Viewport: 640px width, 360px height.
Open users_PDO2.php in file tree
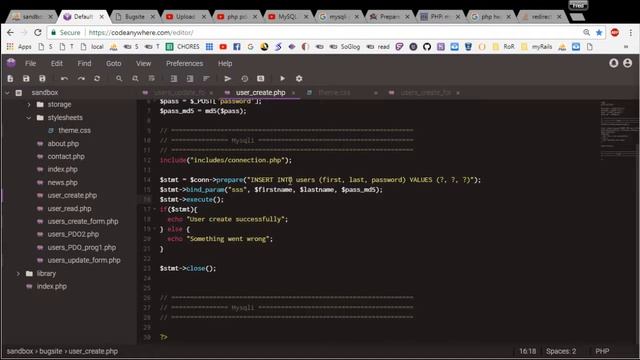73,234
